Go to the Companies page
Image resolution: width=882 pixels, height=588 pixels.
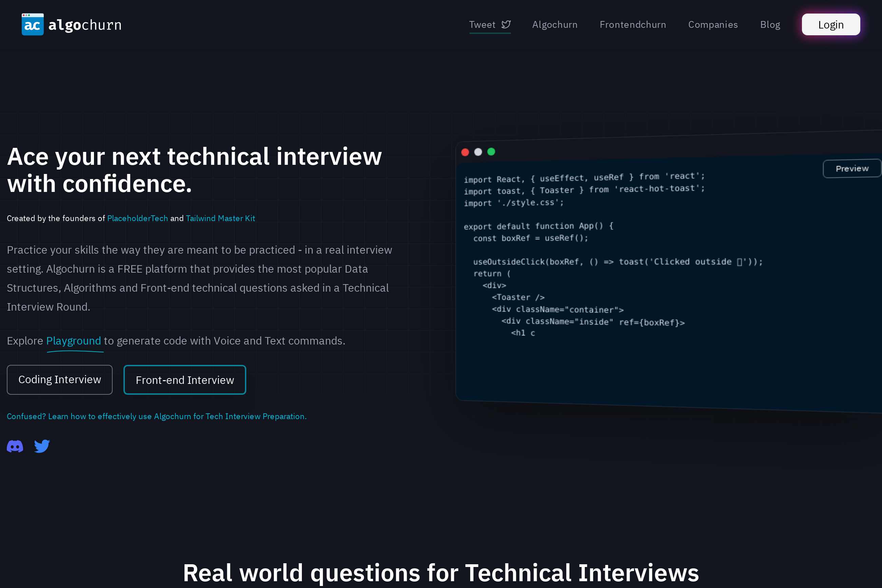coord(713,24)
